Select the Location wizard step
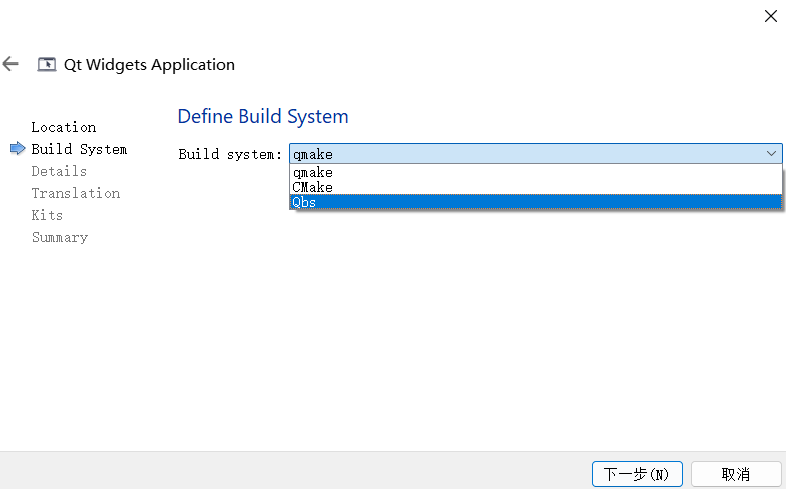Image resolution: width=786 pixels, height=489 pixels. point(64,127)
